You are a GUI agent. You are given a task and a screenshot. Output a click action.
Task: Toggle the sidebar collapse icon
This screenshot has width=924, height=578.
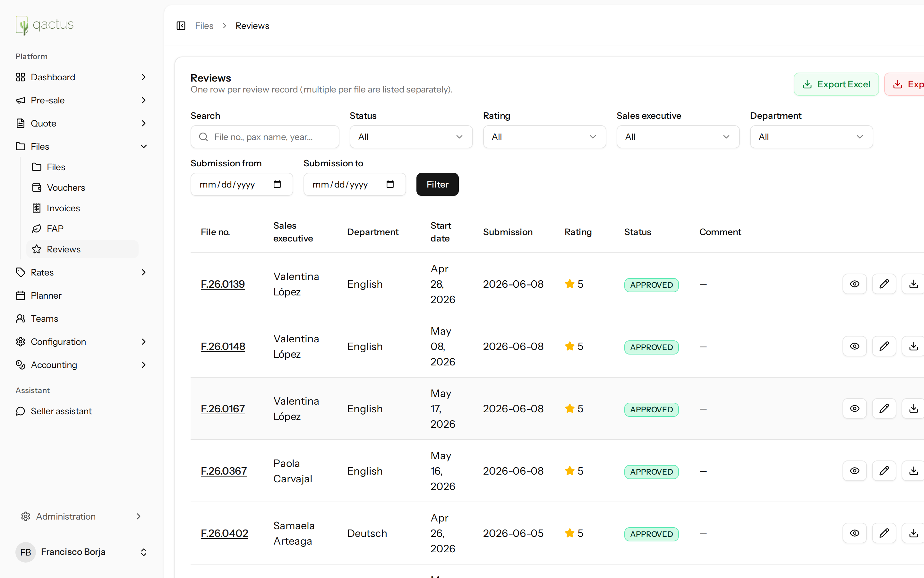tap(181, 26)
